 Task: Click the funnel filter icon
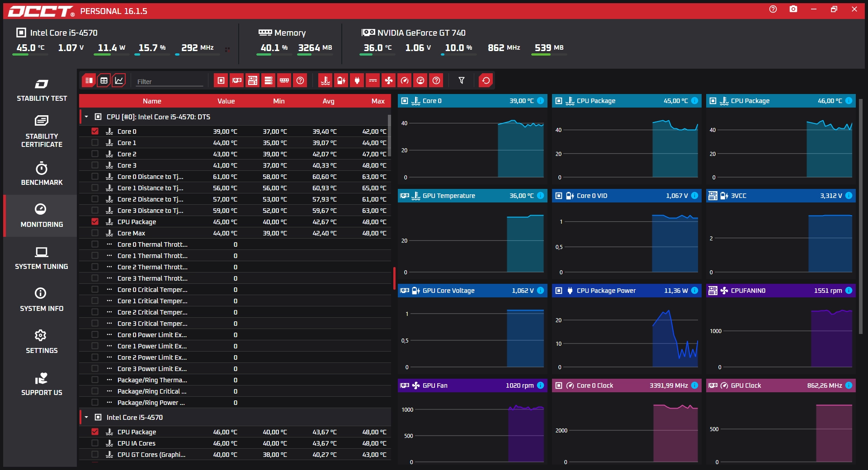click(462, 80)
